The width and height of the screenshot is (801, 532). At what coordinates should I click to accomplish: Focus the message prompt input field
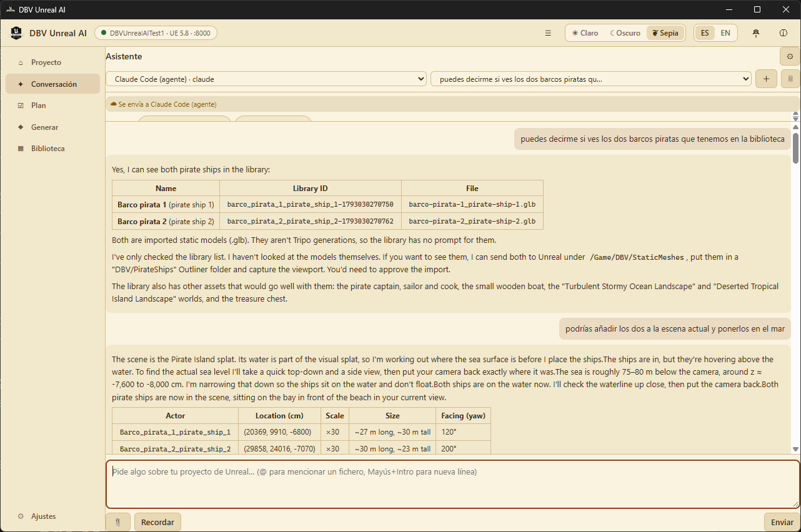coord(452,485)
